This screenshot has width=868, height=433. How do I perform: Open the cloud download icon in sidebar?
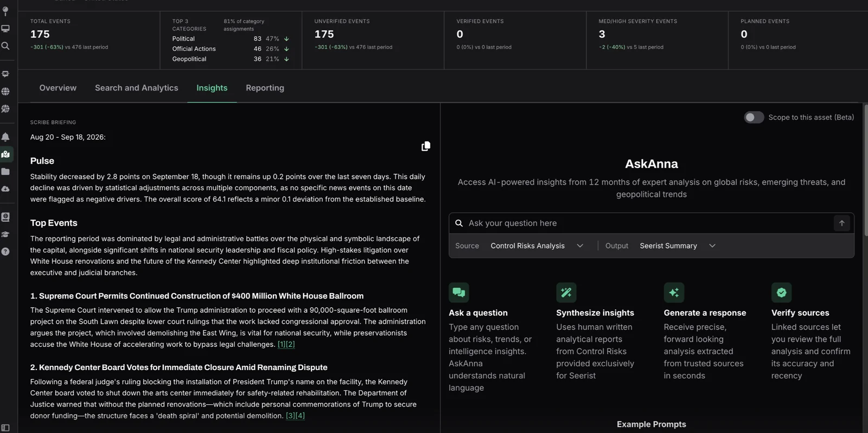coord(5,189)
